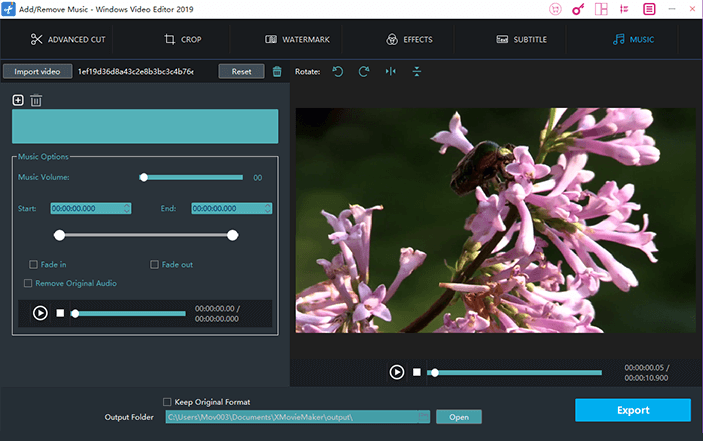Image resolution: width=703 pixels, height=441 pixels.
Task: Switch to the Subtitle tab
Action: [x=522, y=40]
